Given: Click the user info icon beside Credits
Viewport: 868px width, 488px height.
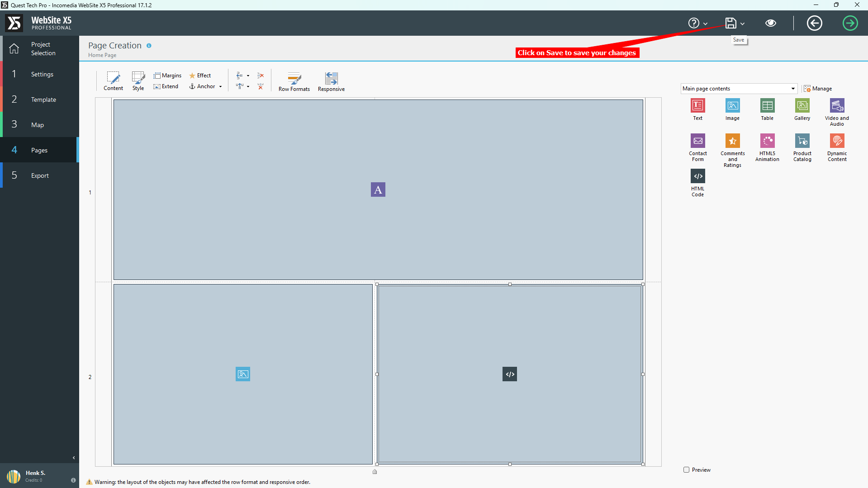Looking at the screenshot, I should [73, 480].
